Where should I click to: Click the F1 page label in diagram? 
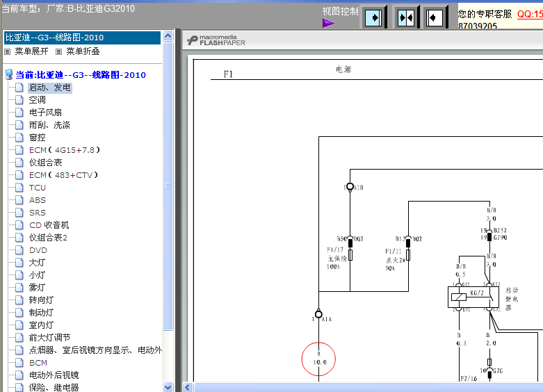click(228, 74)
